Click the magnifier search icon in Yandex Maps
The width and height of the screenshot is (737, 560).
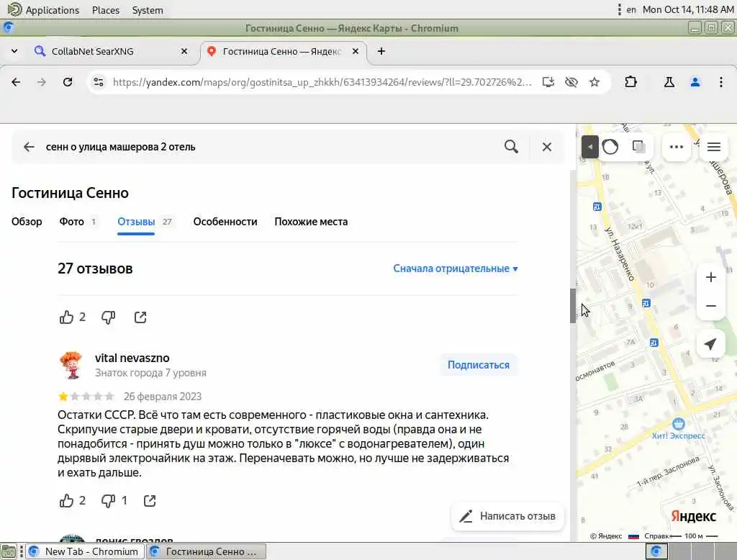pos(512,147)
